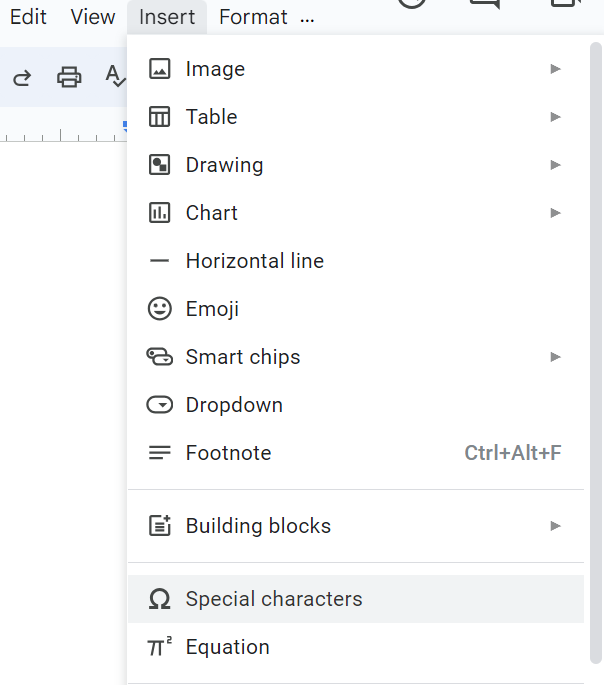
Task: Choose the Footnote menu entry
Action: click(x=228, y=453)
